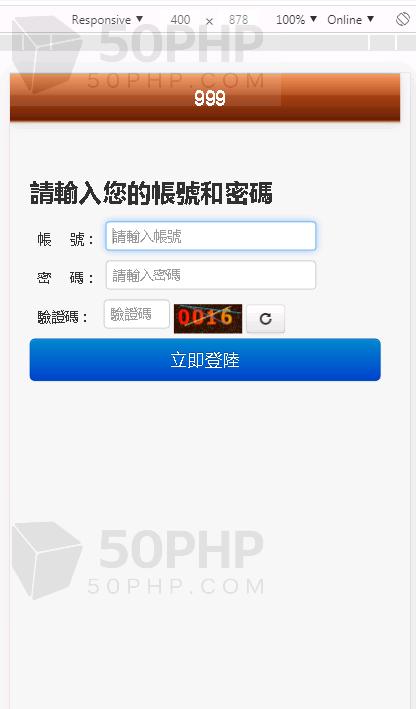Click the 50PHP cube logo at bottom
The image size is (416, 709).
point(47,560)
